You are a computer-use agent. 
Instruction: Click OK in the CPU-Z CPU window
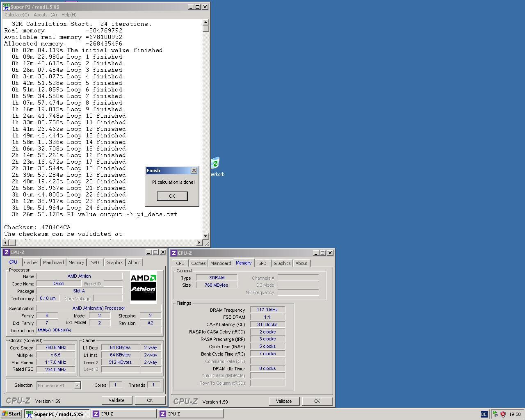pyautogui.click(x=150, y=400)
